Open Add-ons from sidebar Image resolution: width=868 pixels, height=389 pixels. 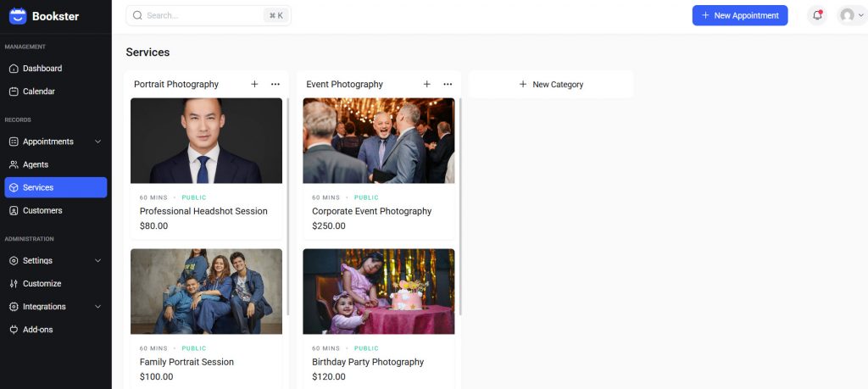click(37, 330)
